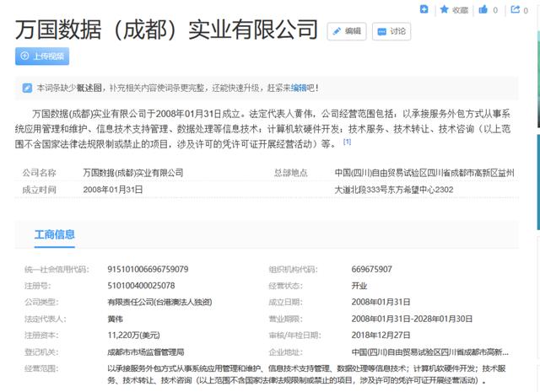Image resolution: width=540 pixels, height=392 pixels.
Task: Click the page title 万国数据（成都）实业有限公司
Action: pyautogui.click(x=166, y=30)
